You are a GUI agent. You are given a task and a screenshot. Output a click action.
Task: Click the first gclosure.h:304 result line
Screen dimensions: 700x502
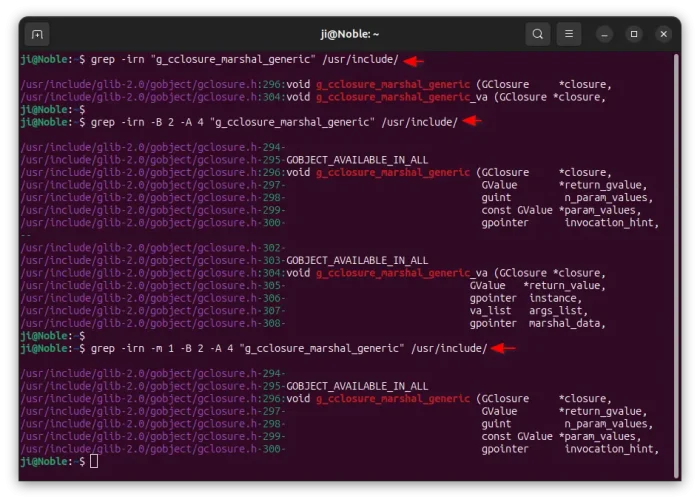point(313,97)
